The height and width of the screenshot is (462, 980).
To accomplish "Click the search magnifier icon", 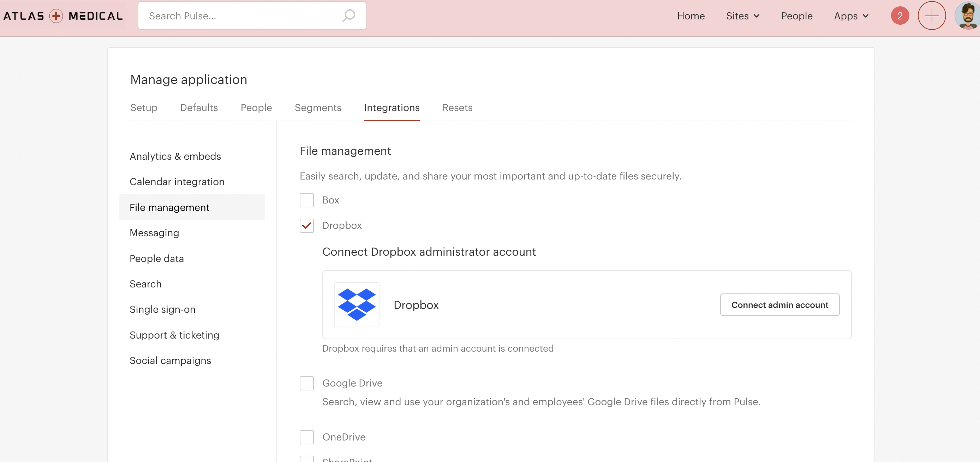I will pos(348,16).
